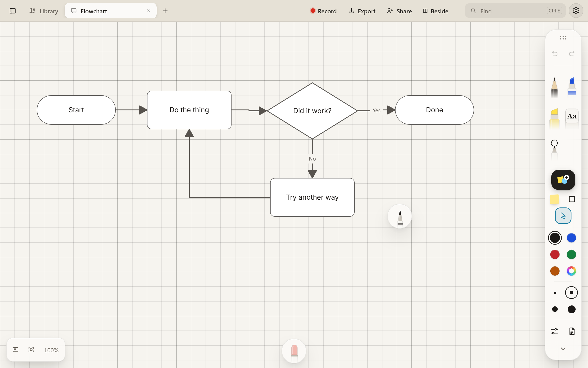The image size is (588, 368).
Task: Click the fit-to-screen icon
Action: 31,350
